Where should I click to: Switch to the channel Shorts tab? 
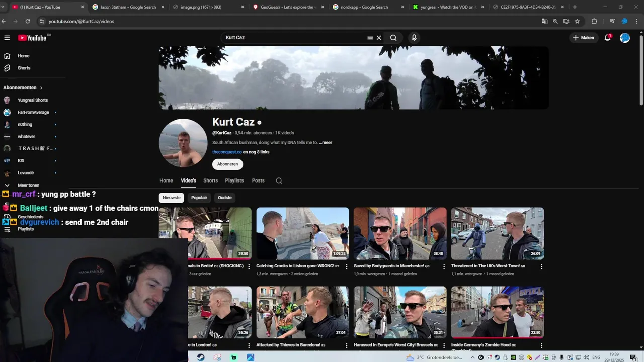(x=210, y=180)
